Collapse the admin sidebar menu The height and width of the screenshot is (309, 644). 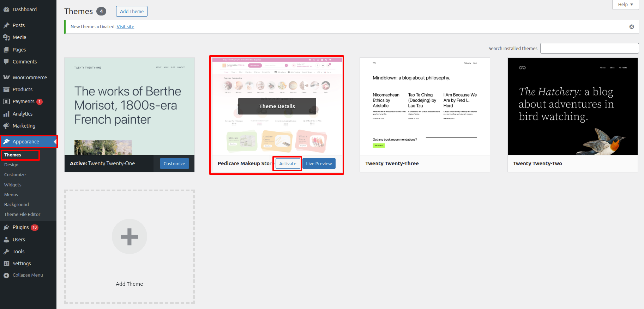(x=23, y=275)
